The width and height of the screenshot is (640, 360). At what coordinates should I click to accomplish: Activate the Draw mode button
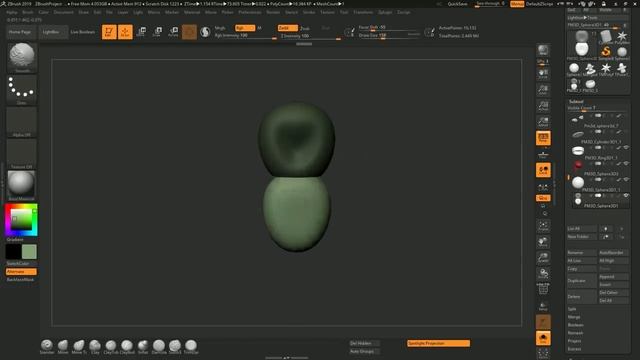coord(125,32)
